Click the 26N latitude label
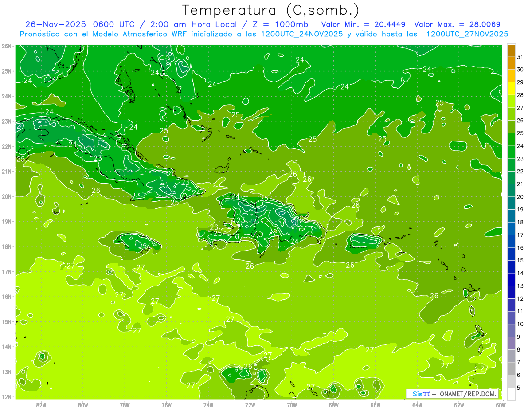Viewport: 532px width, 411px height. coord(6,46)
